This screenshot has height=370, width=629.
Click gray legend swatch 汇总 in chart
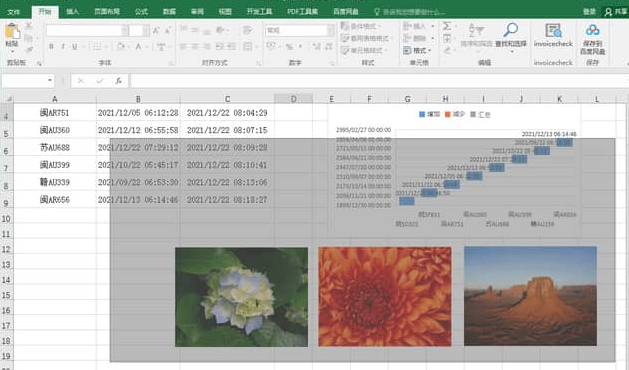pyautogui.click(x=473, y=114)
